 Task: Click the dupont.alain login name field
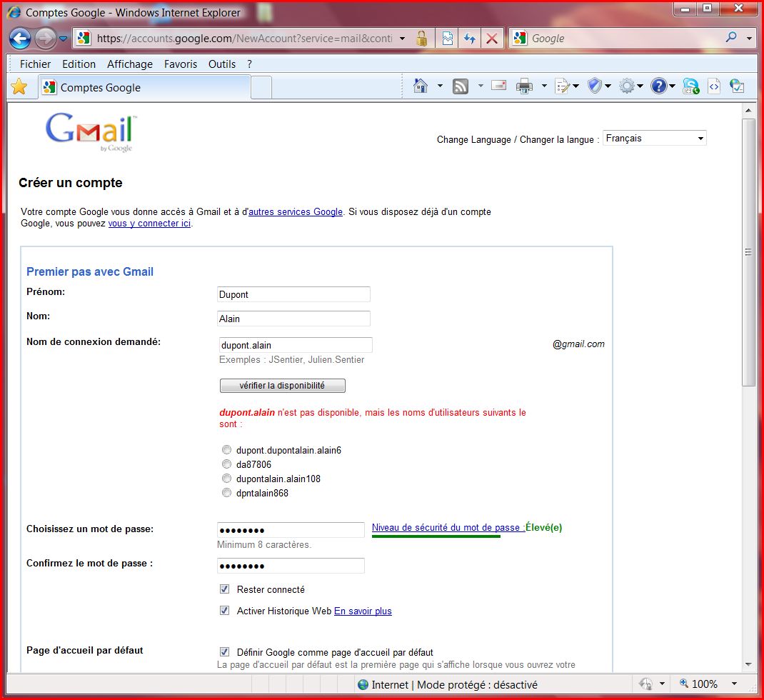click(x=296, y=345)
